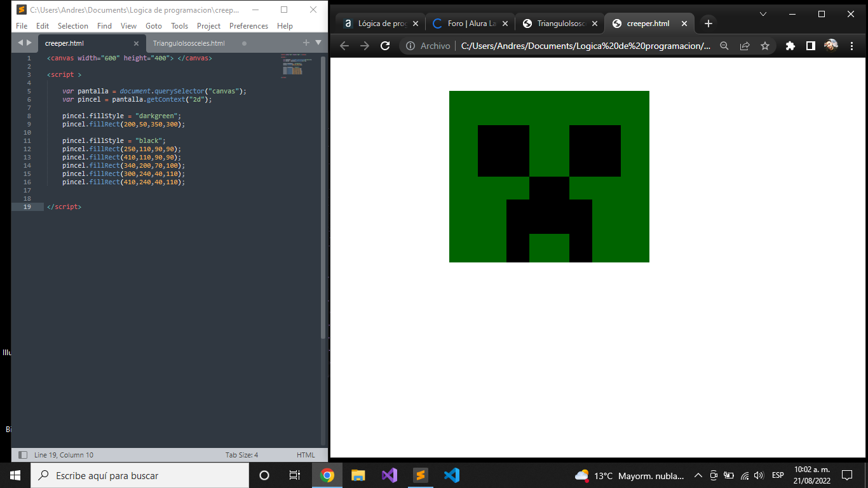This screenshot has height=488, width=868.
Task: Close the TrianguloIsosceles Chrome tab
Action: tap(594, 24)
